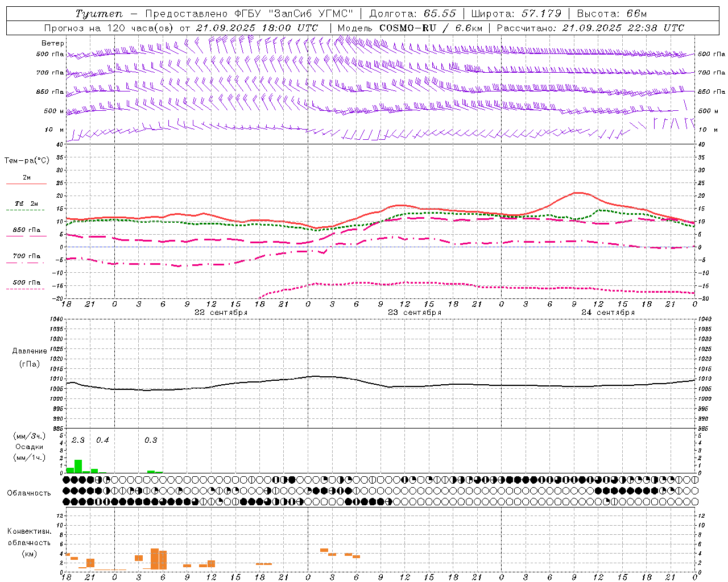Click the "Td 2м" dew point legend entry
The height and width of the screenshot is (582, 728).
tap(27, 203)
